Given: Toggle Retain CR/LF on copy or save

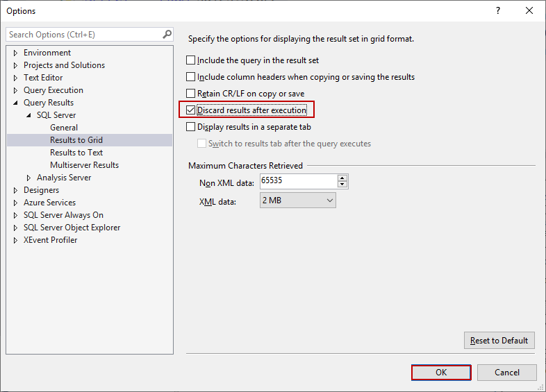Looking at the screenshot, I should pyautogui.click(x=191, y=94).
